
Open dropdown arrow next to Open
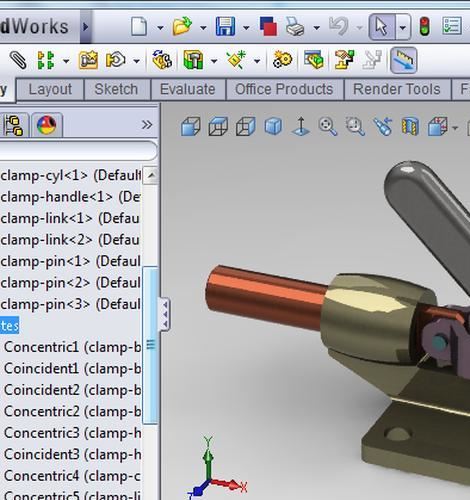[203, 28]
